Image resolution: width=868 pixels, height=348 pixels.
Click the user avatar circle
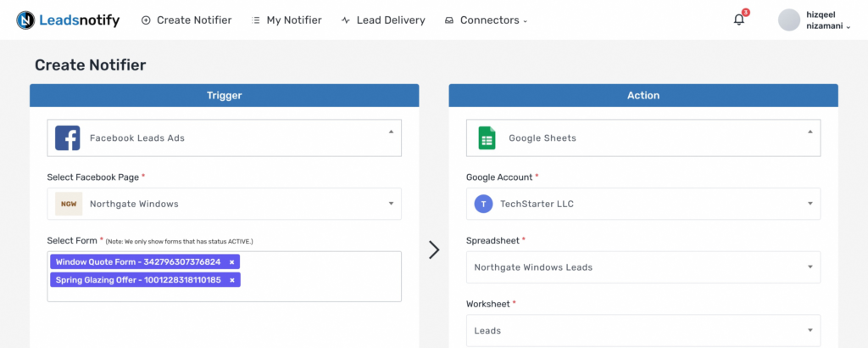(x=789, y=20)
